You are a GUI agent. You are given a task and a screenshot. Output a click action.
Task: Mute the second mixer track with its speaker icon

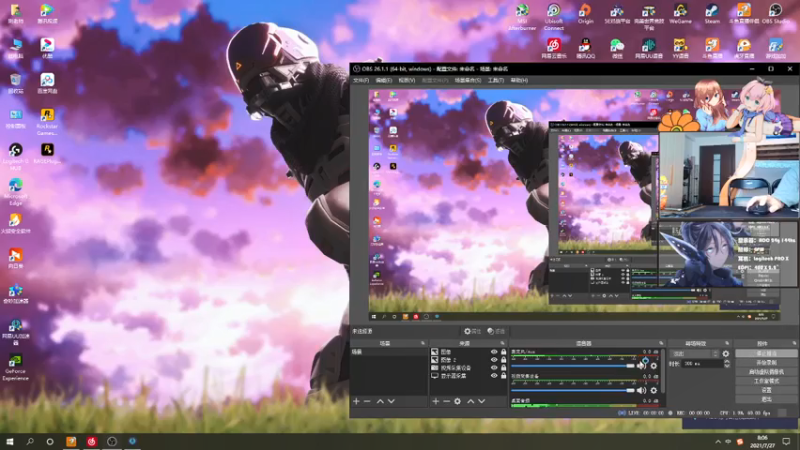point(641,390)
